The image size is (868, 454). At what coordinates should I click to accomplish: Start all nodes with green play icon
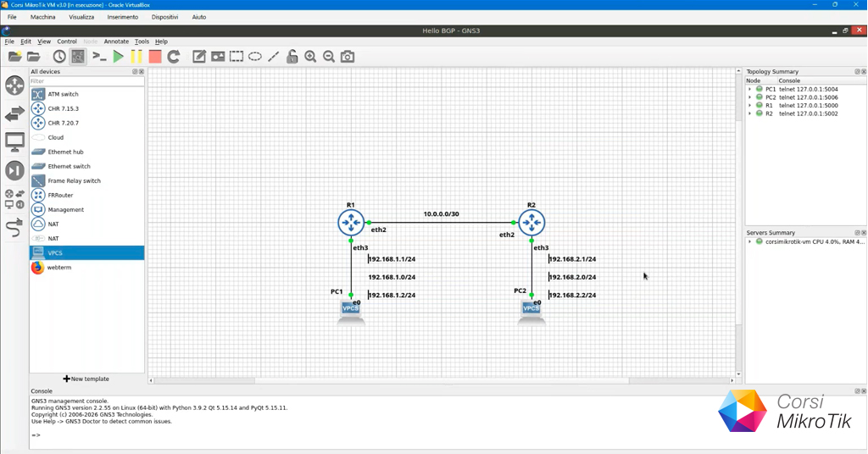118,57
